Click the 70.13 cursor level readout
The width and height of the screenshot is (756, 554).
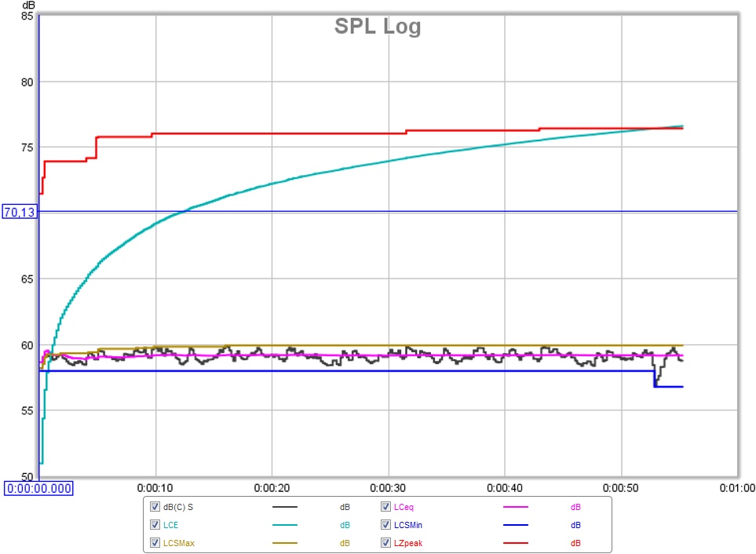[20, 212]
